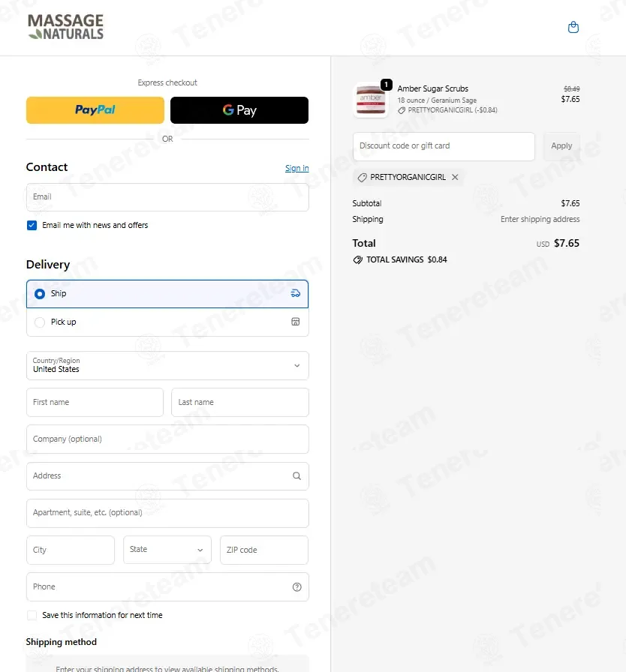The image size is (626, 672).
Task: Click the Shipping method heading
Action: 62,642
